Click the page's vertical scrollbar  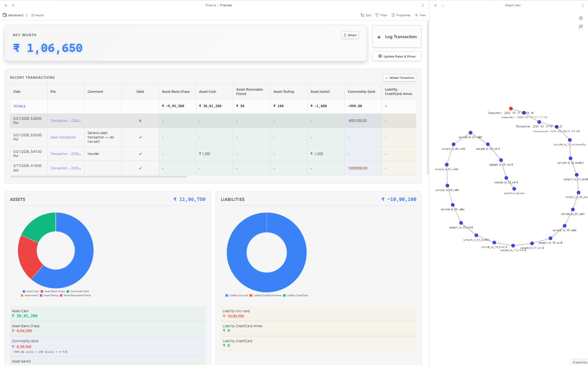[428, 97]
